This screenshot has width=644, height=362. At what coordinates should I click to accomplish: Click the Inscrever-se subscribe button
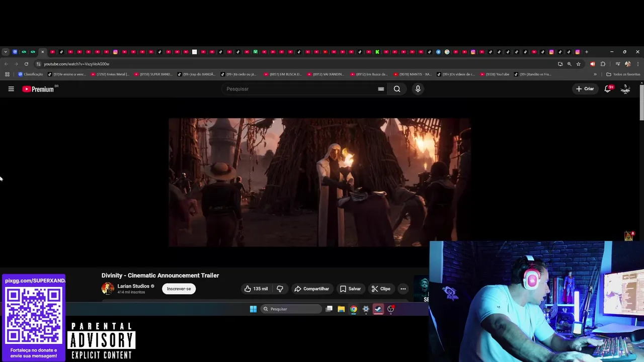179,289
